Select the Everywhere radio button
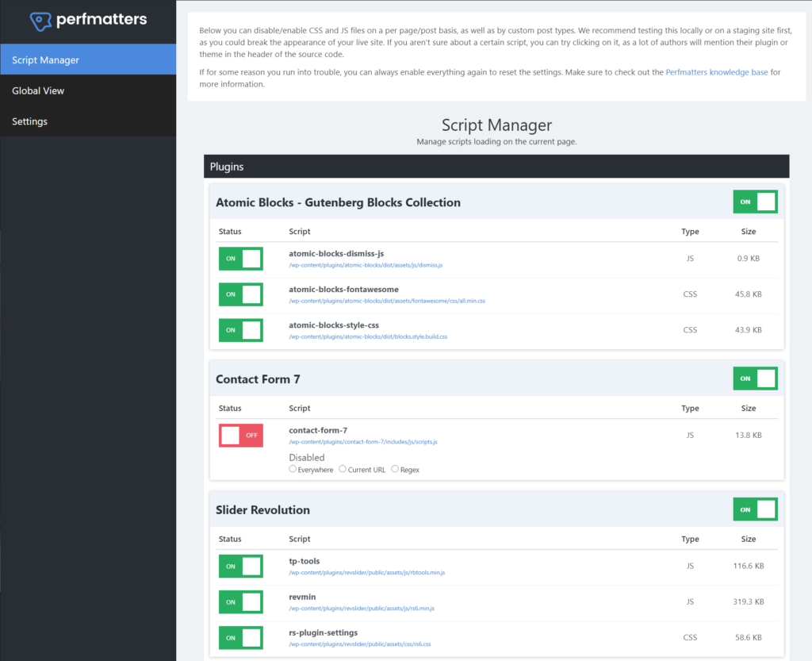 coord(293,469)
